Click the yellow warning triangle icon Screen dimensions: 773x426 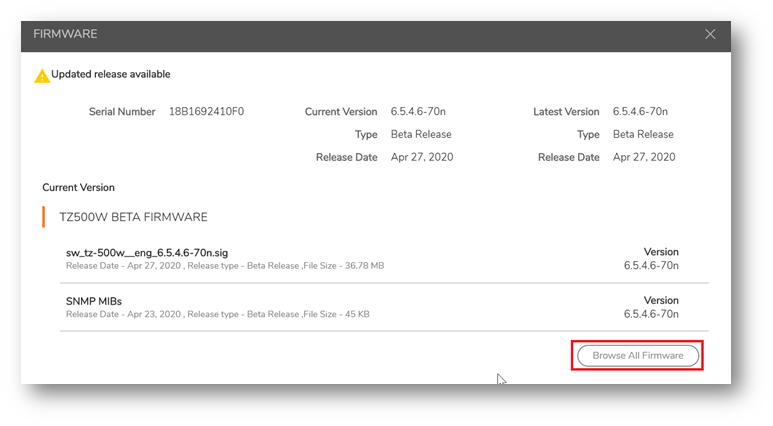(x=41, y=75)
